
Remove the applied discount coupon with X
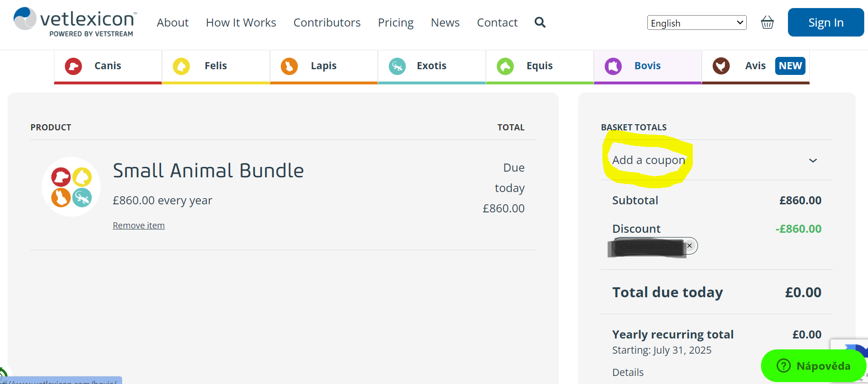(689, 246)
